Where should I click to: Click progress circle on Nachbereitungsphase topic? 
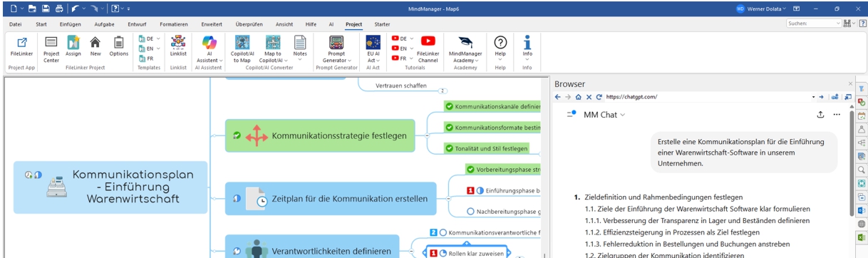point(470,211)
